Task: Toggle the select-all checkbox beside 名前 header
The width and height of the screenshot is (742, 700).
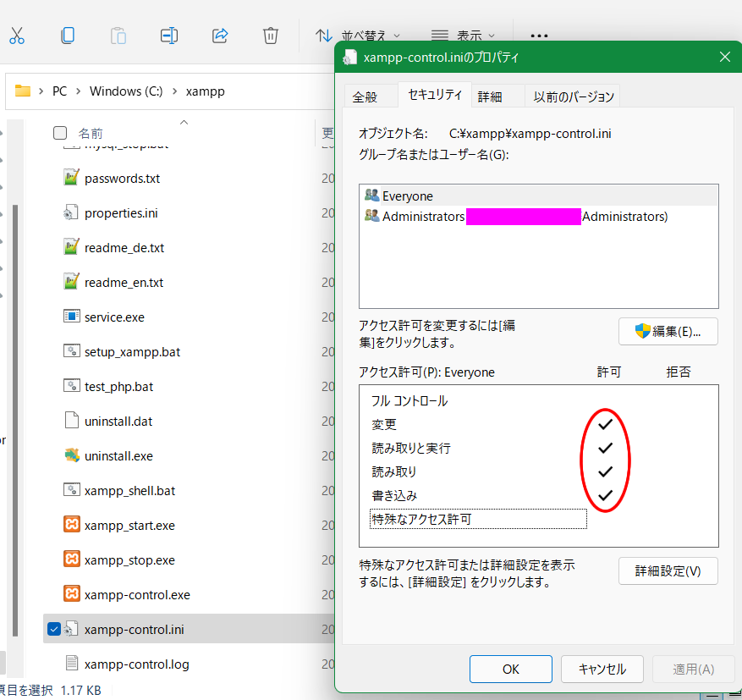Action: [x=60, y=133]
